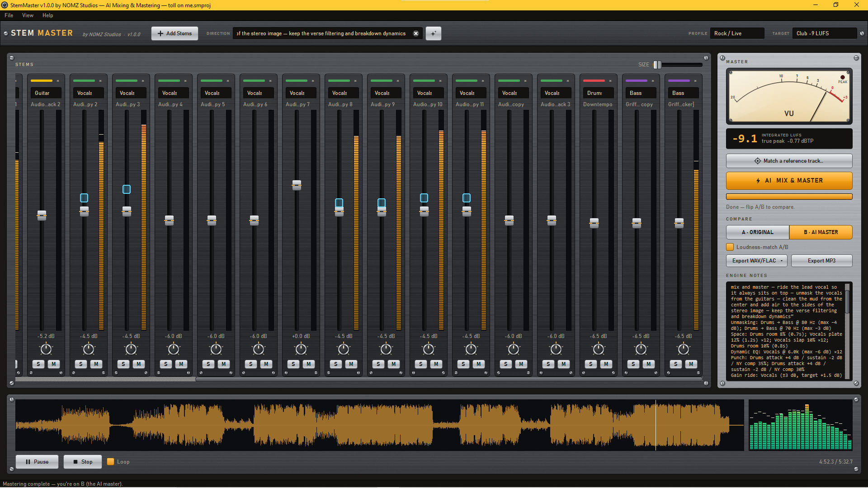Open the Bass type dropdown on Griff.. copy
This screenshot has width=868, height=488.
point(641,93)
